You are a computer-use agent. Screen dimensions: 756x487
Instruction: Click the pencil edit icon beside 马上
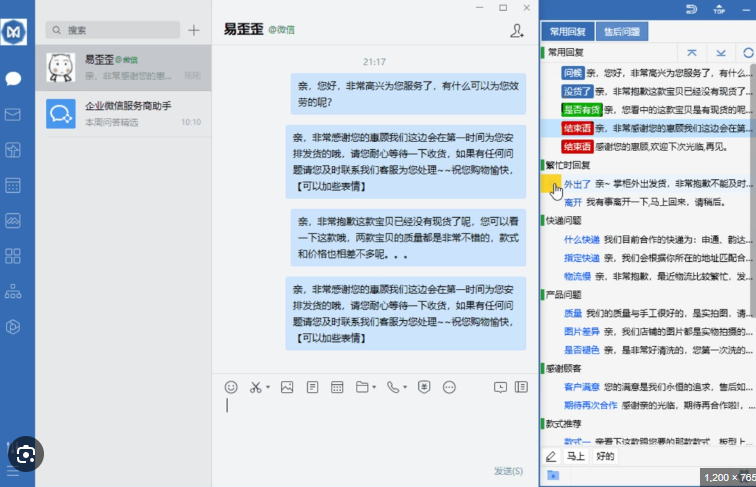coord(551,456)
